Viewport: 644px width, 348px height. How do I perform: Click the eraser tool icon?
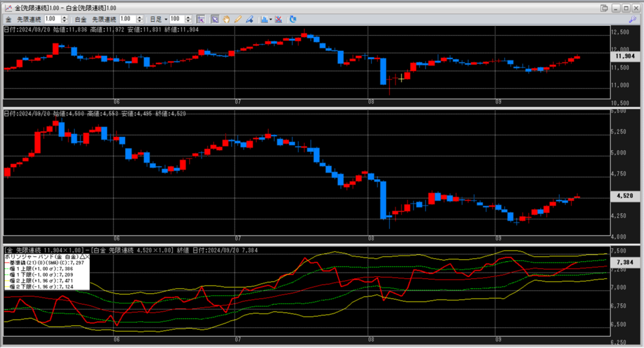[x=250, y=19]
